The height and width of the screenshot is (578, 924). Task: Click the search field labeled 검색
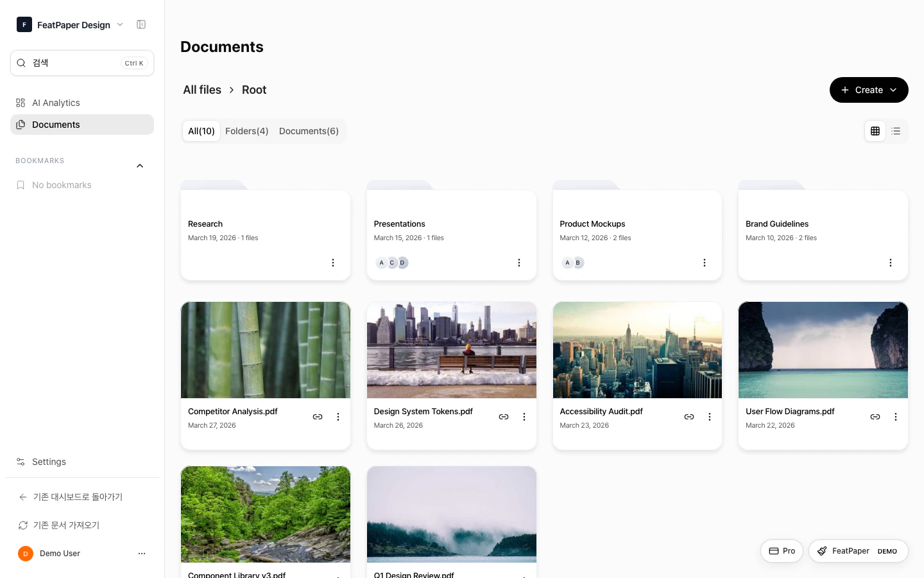[x=82, y=63]
